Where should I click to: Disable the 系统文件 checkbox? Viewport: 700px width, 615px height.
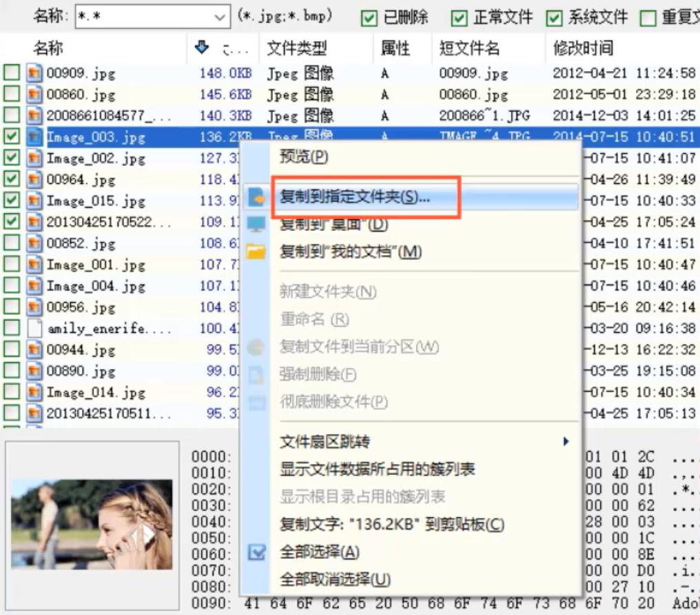click(554, 16)
